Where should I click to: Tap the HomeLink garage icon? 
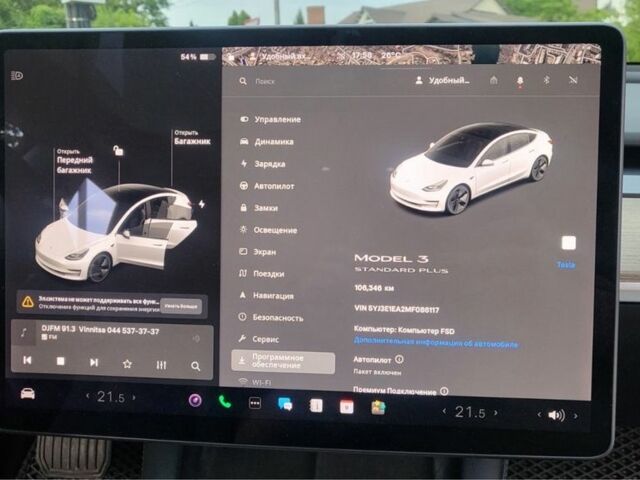pyautogui.click(x=493, y=80)
